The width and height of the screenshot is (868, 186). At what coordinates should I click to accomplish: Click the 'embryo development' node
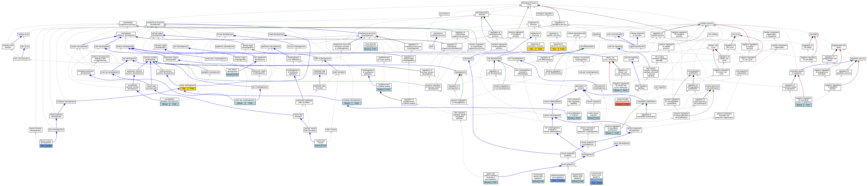pyautogui.click(x=125, y=47)
